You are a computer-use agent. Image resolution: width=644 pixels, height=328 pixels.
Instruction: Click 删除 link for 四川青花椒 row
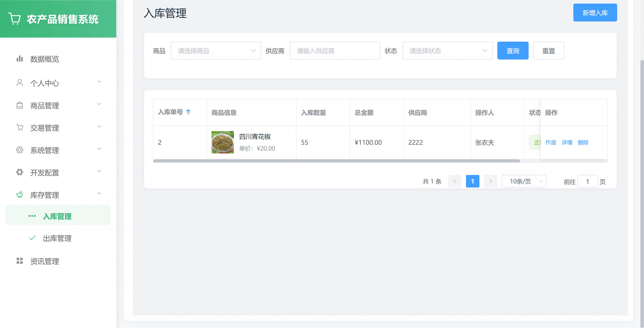click(x=583, y=142)
